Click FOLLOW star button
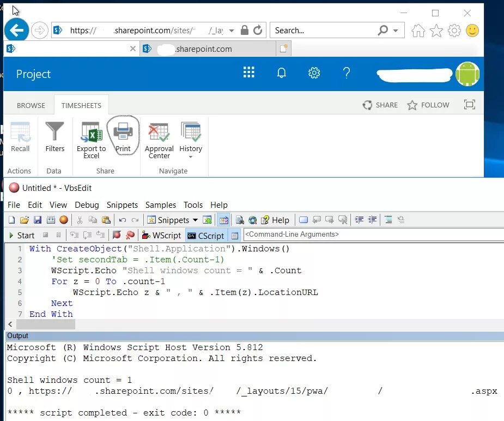 [x=428, y=105]
